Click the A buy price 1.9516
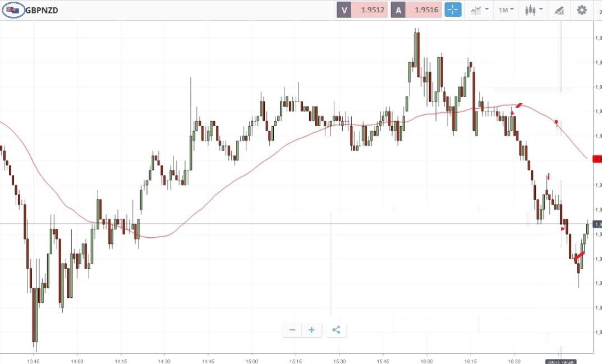 tap(416, 10)
